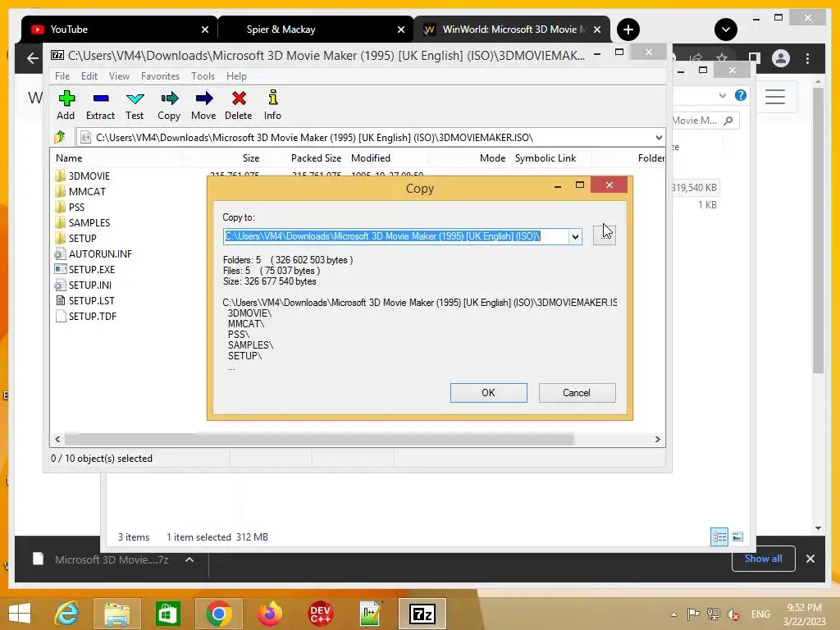Viewport: 840px width, 630px height.
Task: Sort by the Modified column header
Action: click(x=371, y=158)
